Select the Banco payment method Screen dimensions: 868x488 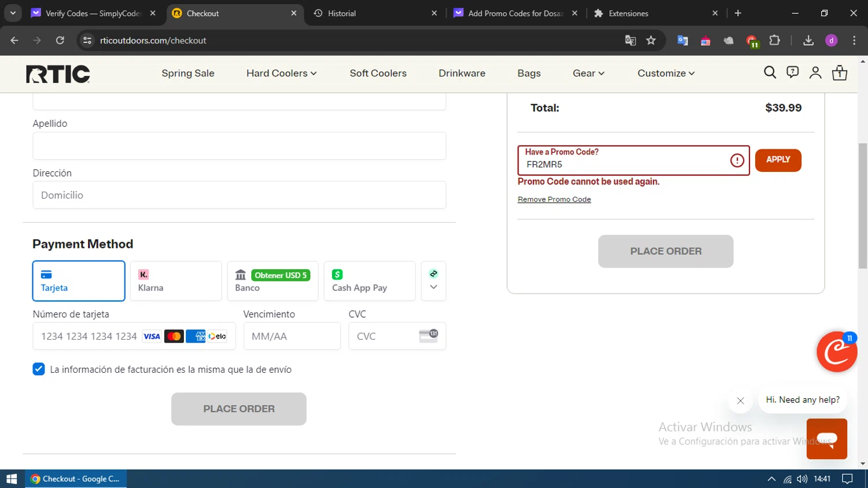[x=273, y=281]
